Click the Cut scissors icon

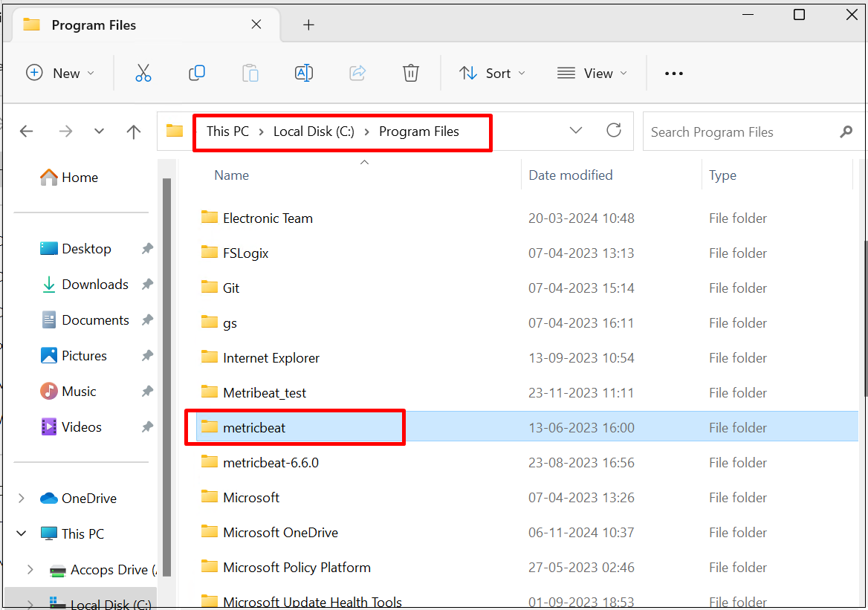143,73
